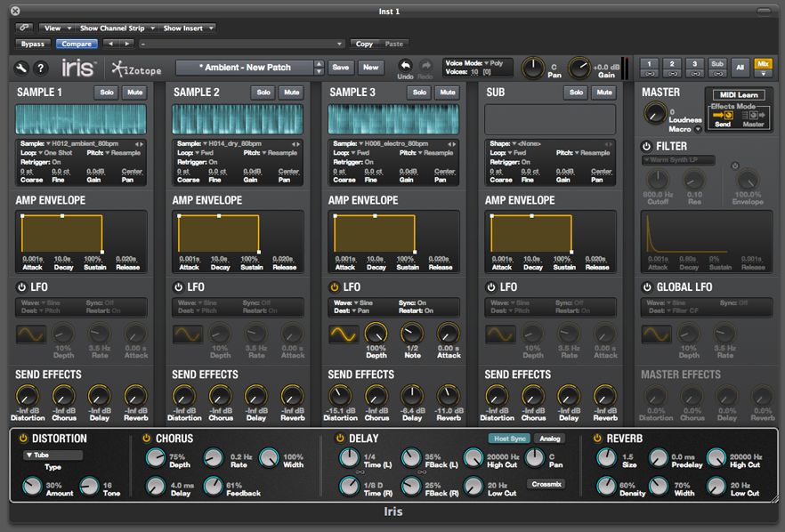Screen dimensions: 785x532
Task: Click the master Gain knob
Action: 579,69
